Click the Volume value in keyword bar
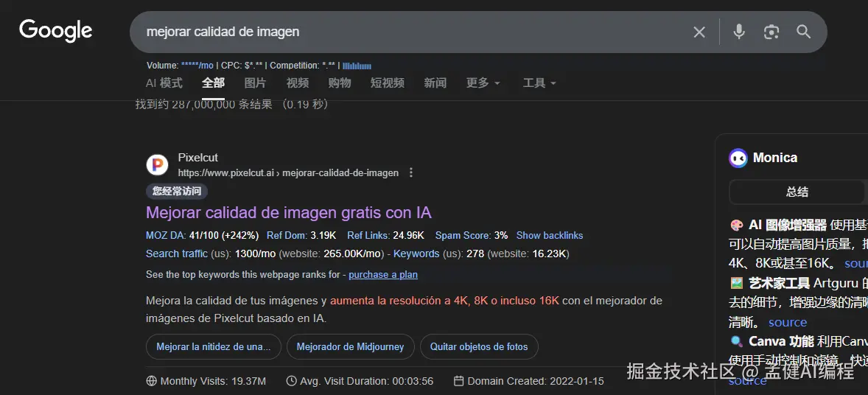Viewport: 868px width, 395px height. 197,66
